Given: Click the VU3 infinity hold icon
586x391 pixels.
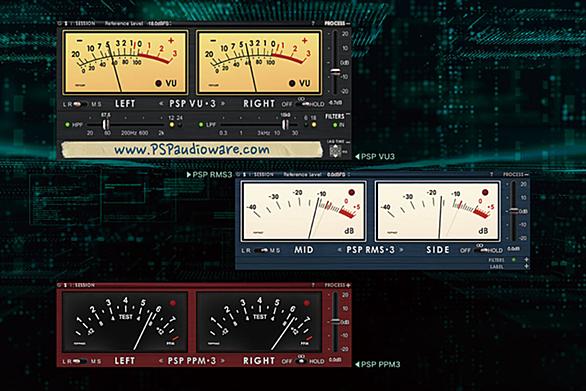Looking at the screenshot, I should click(301, 99).
